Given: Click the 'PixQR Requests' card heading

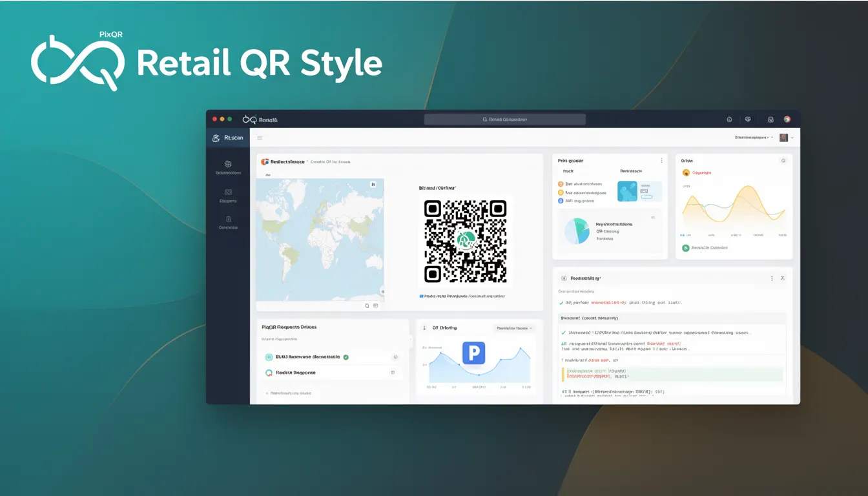Looking at the screenshot, I should point(289,327).
